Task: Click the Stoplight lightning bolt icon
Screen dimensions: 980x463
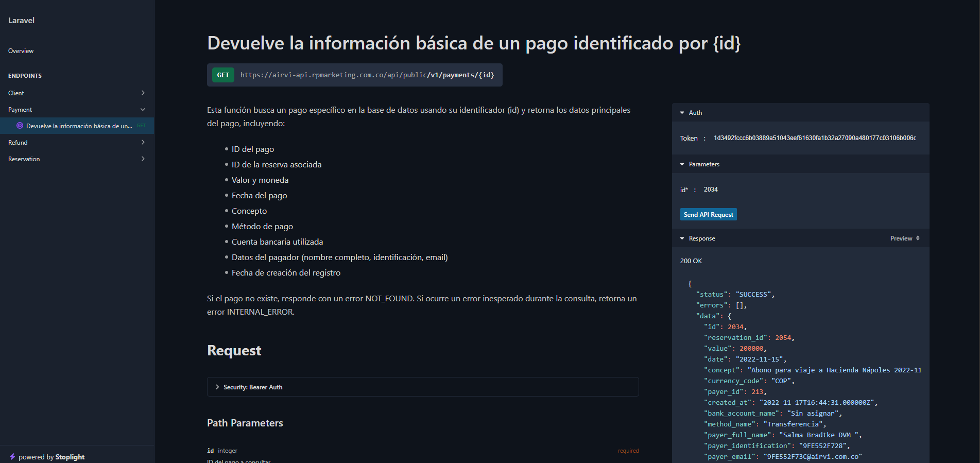Action: (x=12, y=457)
